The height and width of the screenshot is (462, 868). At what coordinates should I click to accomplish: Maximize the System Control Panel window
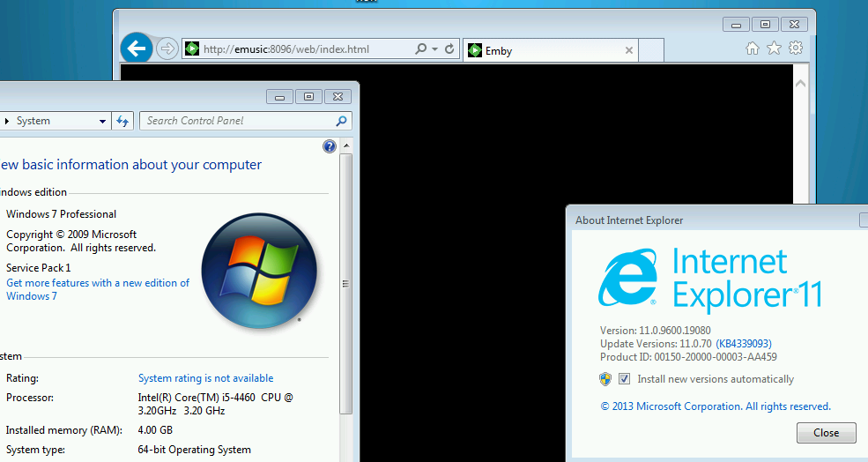tap(309, 97)
